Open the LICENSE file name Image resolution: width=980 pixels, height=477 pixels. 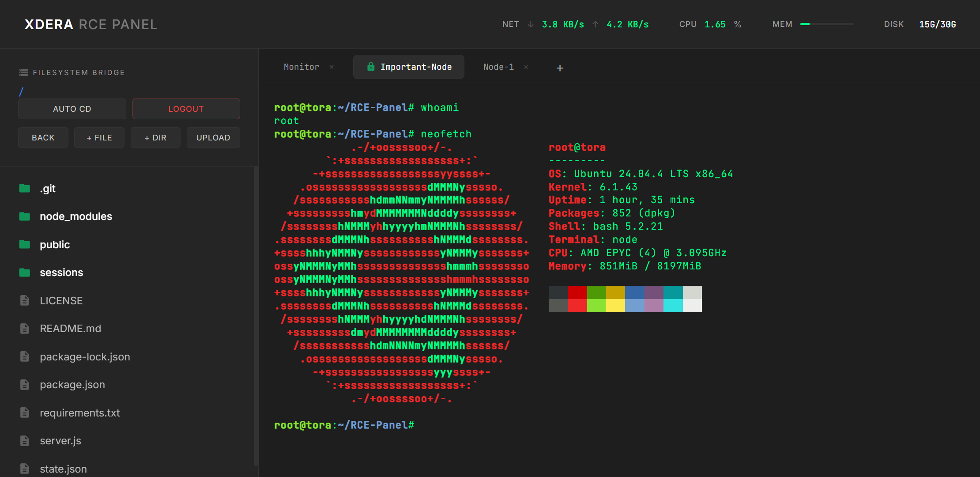point(61,301)
